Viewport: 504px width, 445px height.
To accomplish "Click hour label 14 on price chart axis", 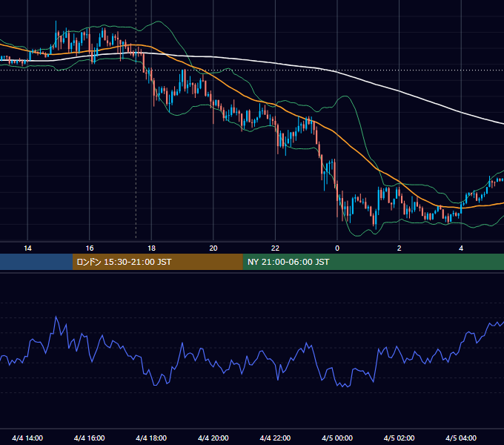I will [27, 248].
